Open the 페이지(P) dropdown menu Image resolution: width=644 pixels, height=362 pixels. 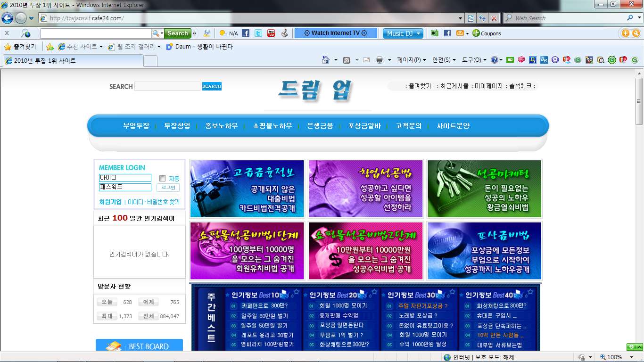(x=411, y=60)
